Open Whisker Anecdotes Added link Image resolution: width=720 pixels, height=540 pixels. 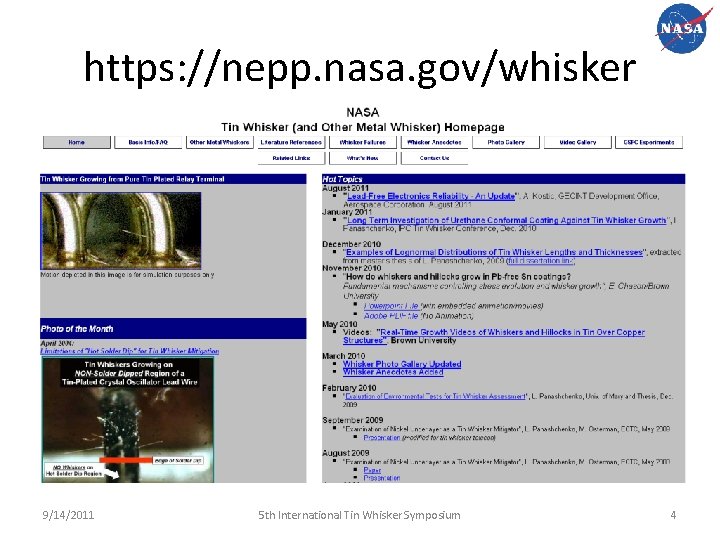click(x=393, y=372)
